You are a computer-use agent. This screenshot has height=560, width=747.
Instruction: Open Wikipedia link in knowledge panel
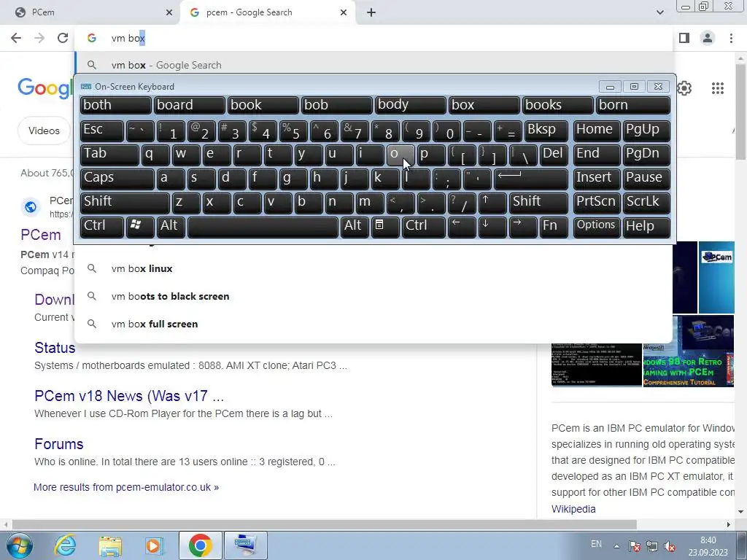point(573,509)
